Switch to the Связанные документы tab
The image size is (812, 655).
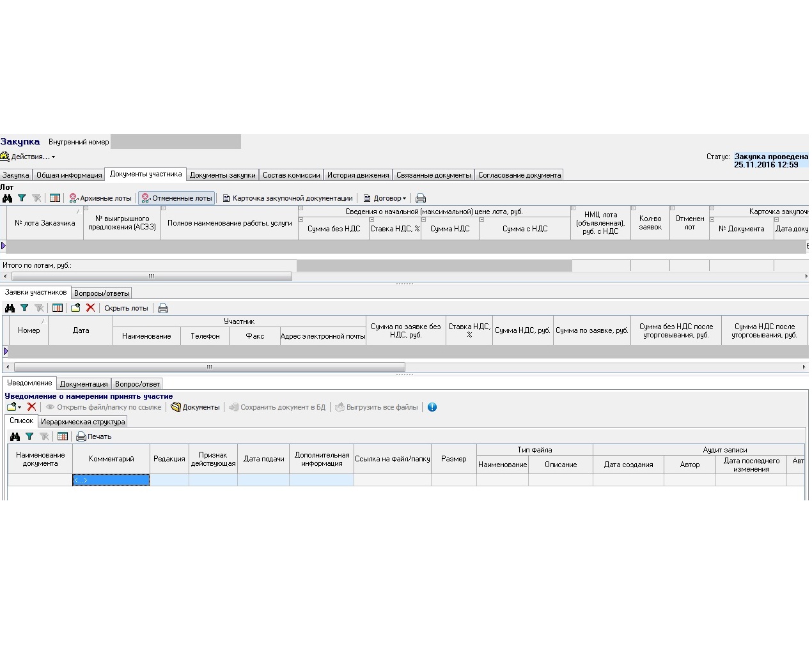click(x=433, y=175)
